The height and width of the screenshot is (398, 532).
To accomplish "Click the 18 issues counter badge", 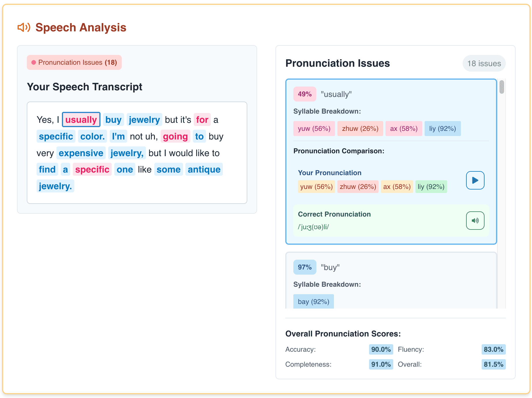I will (x=484, y=63).
